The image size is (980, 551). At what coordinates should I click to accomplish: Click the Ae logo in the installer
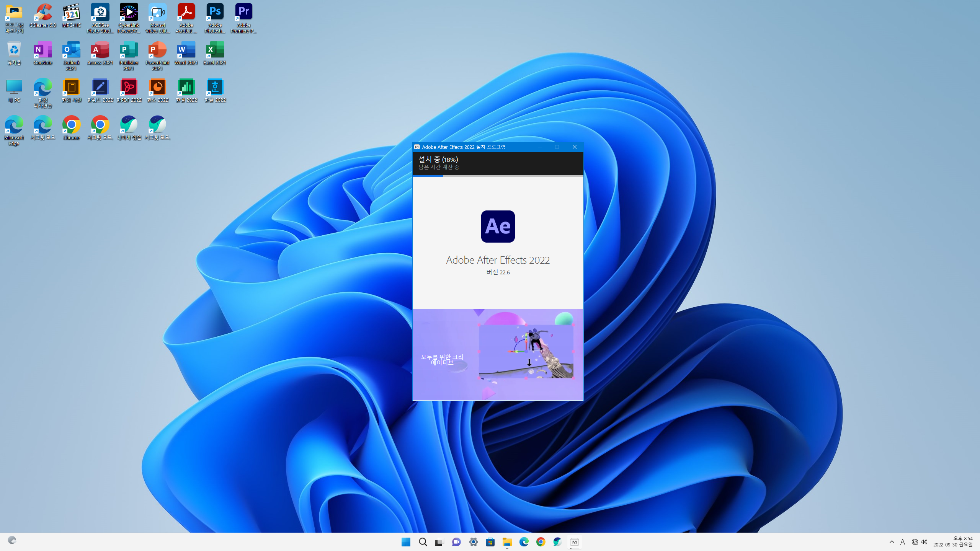(x=498, y=226)
